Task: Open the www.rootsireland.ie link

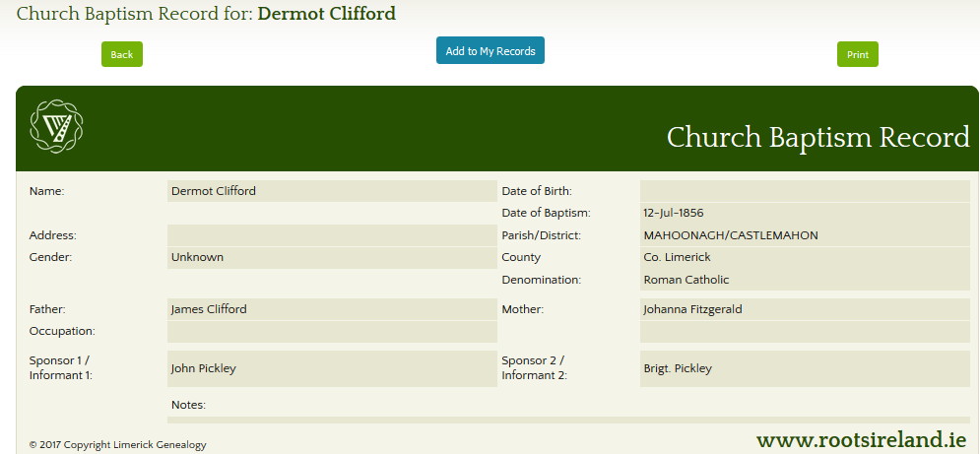Action: (860, 439)
